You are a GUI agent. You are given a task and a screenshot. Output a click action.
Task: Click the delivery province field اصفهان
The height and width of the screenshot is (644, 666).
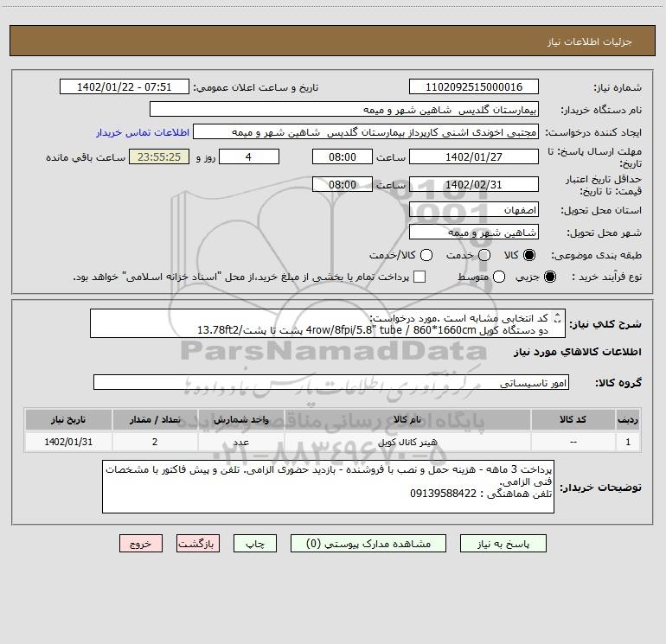[x=474, y=210]
